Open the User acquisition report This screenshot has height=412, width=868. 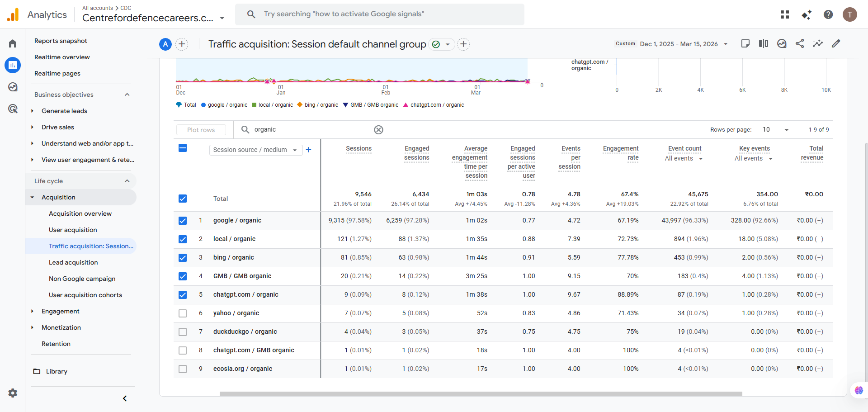pos(73,230)
